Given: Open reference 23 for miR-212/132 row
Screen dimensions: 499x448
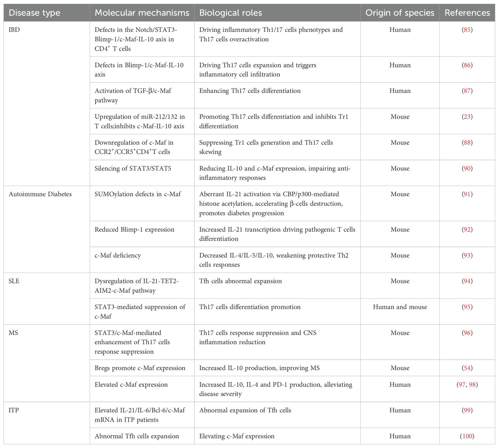Looking at the screenshot, I should pyautogui.click(x=467, y=117).
